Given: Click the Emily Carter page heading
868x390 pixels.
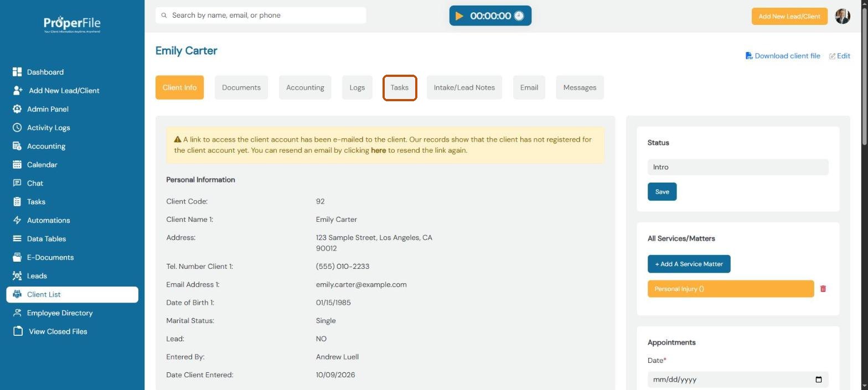Looking at the screenshot, I should coord(187,51).
